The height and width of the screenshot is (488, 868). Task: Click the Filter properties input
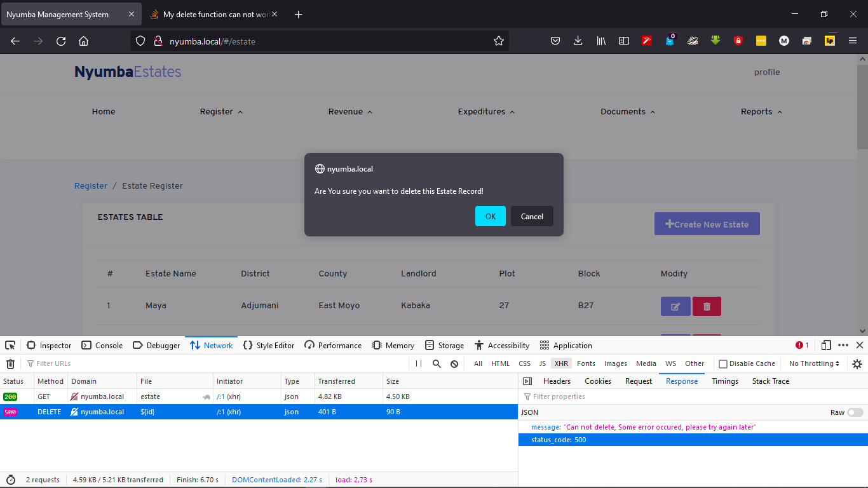693,396
